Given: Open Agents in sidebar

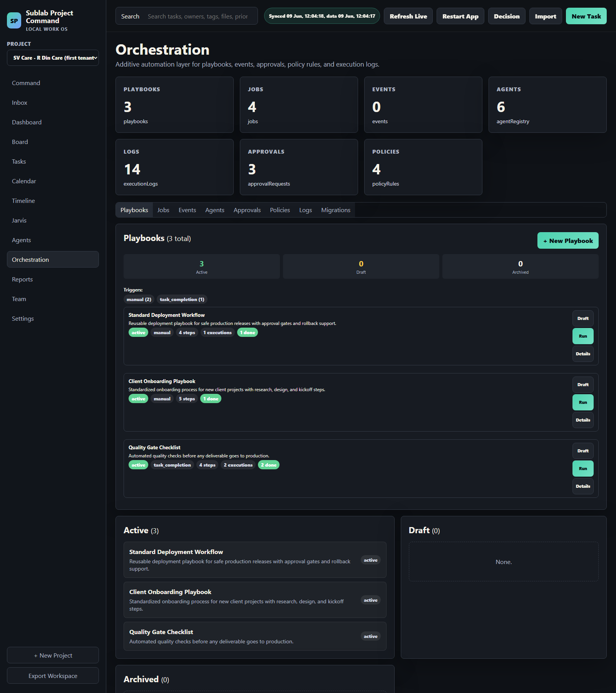Looking at the screenshot, I should [x=53, y=240].
